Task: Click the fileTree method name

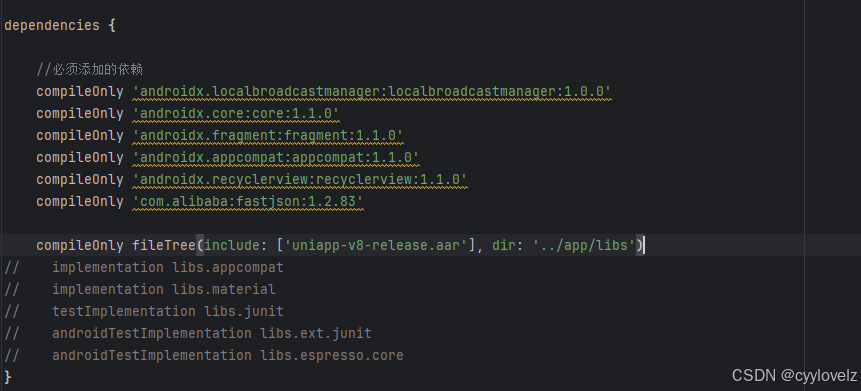Action: click(164, 245)
